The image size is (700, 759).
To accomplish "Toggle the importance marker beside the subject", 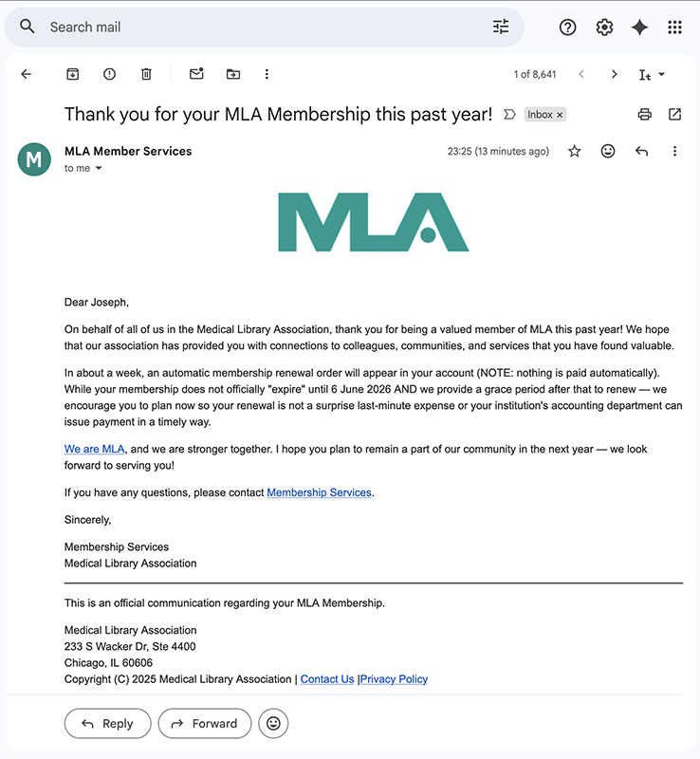I will click(x=509, y=115).
